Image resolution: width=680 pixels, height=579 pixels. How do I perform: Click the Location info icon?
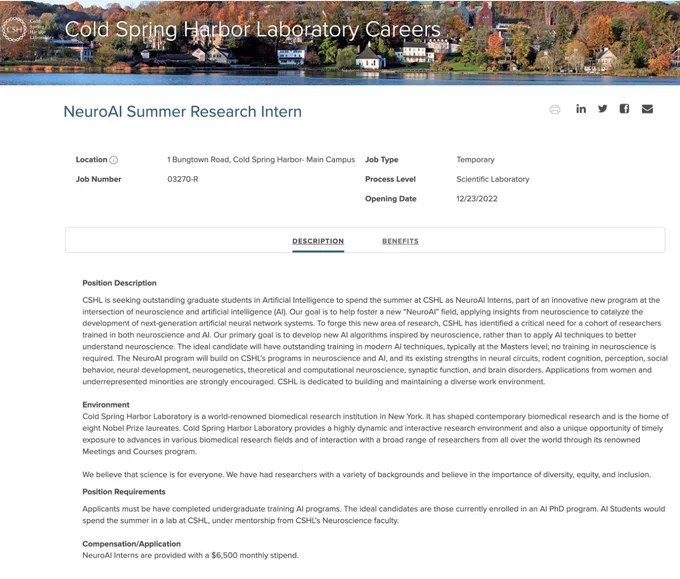pos(114,160)
